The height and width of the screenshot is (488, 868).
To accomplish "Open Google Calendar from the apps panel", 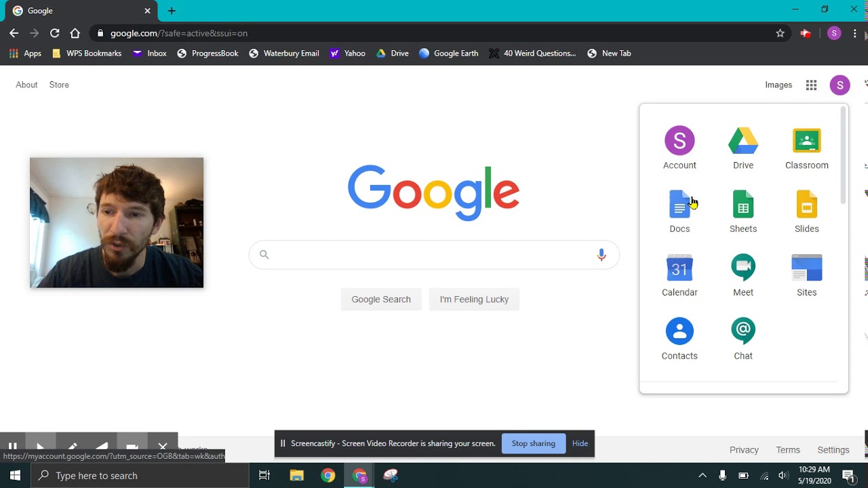I will pos(679,275).
